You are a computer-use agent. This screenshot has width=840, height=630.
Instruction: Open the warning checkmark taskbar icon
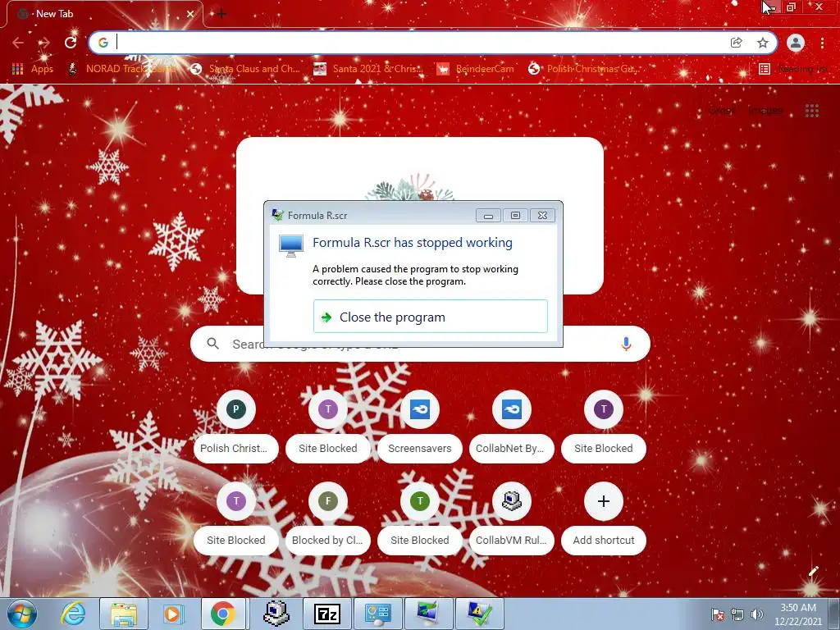click(x=479, y=614)
